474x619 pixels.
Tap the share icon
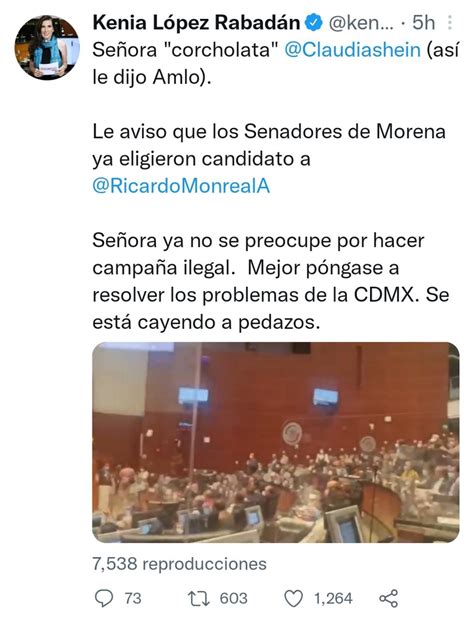pyautogui.click(x=388, y=598)
